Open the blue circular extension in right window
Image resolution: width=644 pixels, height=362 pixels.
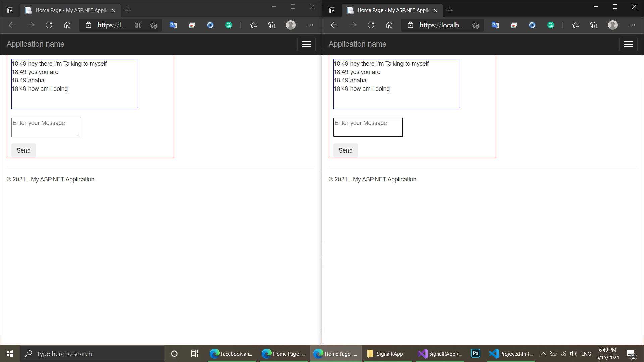[532, 25]
